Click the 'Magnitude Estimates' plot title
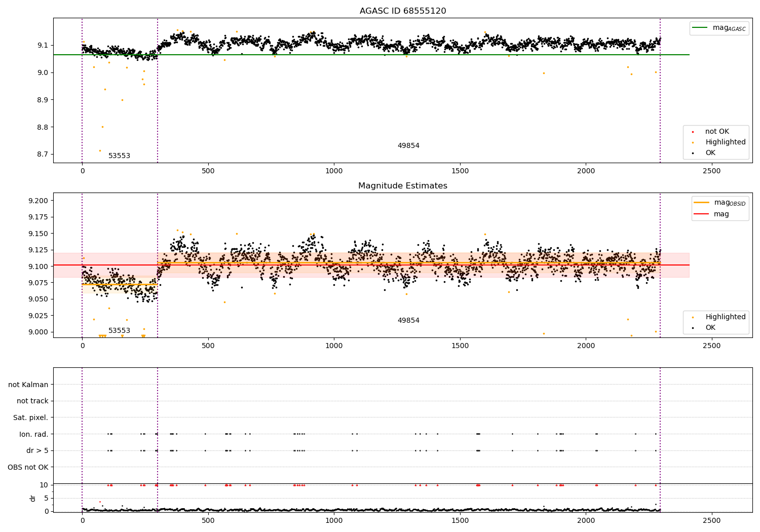Screen dimensions: 760x532 tap(403, 186)
